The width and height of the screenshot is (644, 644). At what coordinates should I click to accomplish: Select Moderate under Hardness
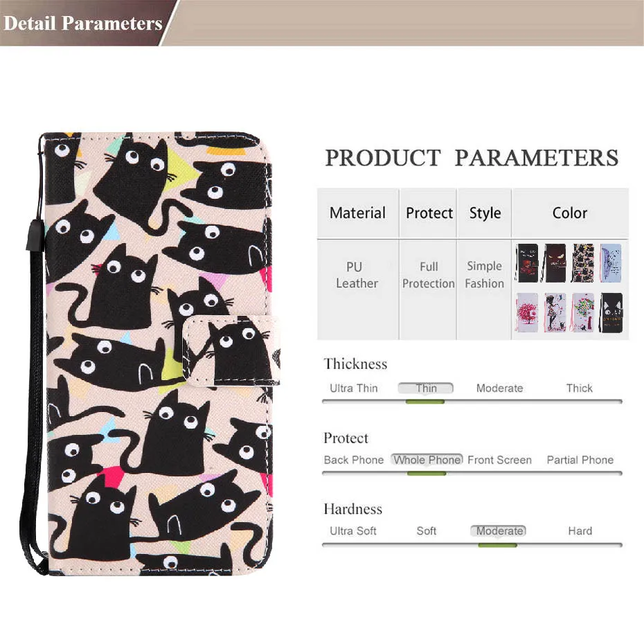[499, 531]
